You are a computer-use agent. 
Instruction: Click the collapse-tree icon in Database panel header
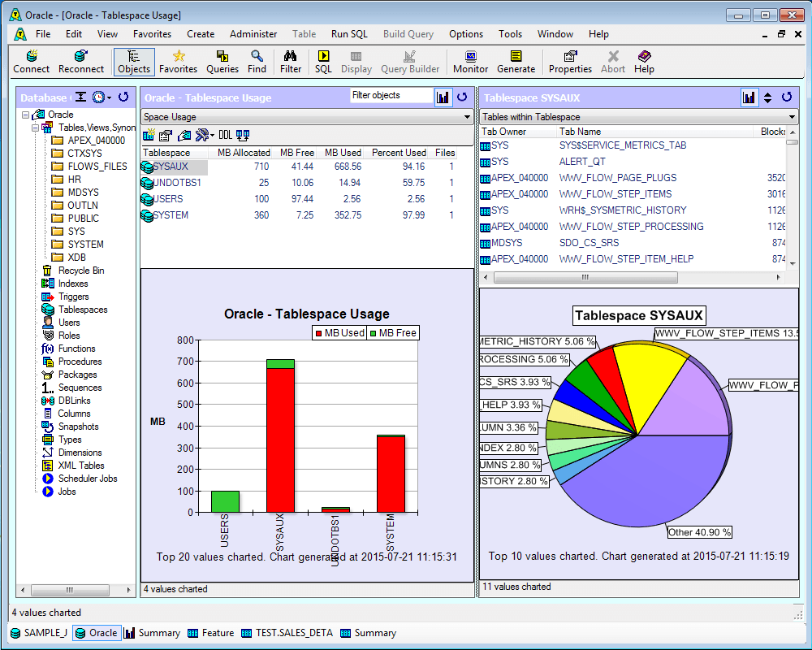pyautogui.click(x=80, y=97)
